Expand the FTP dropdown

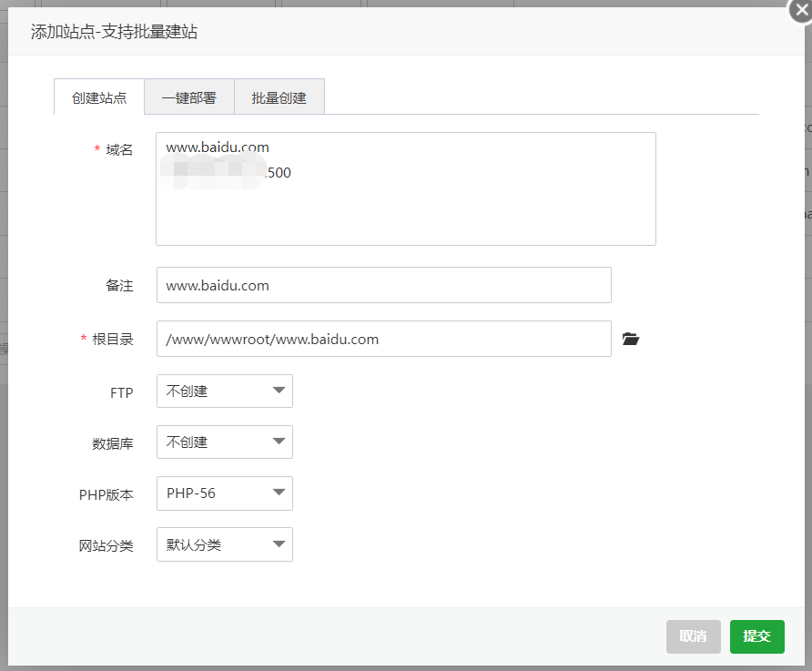[225, 391]
